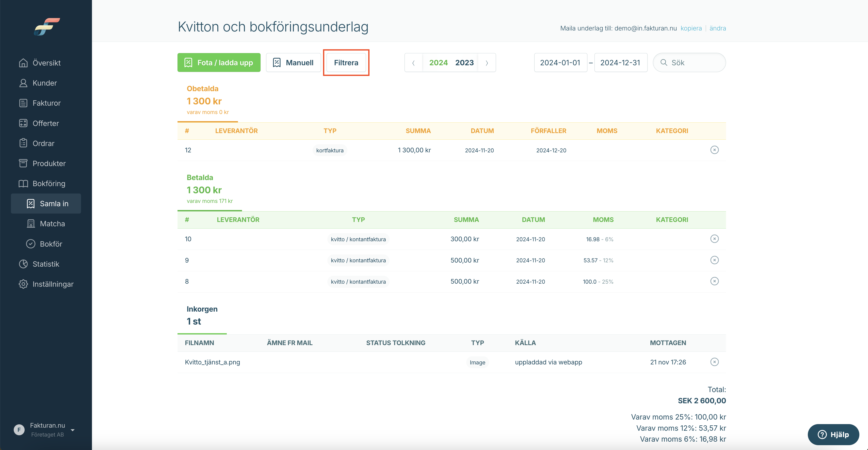868x450 pixels.
Task: Expand the Fakturan.nu company dropdown
Action: point(73,430)
